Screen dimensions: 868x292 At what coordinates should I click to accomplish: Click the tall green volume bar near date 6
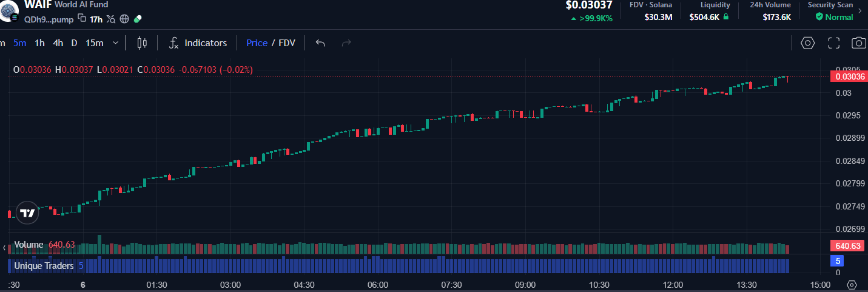(99, 244)
